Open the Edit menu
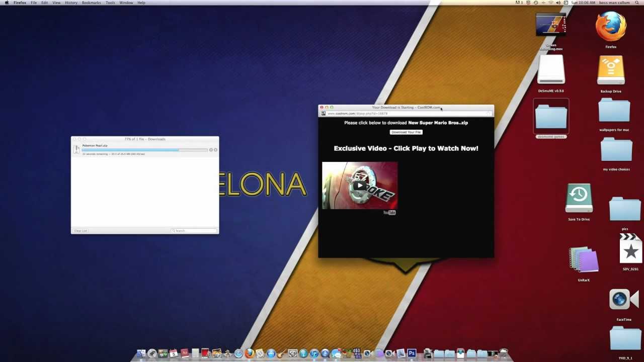 [45, 3]
